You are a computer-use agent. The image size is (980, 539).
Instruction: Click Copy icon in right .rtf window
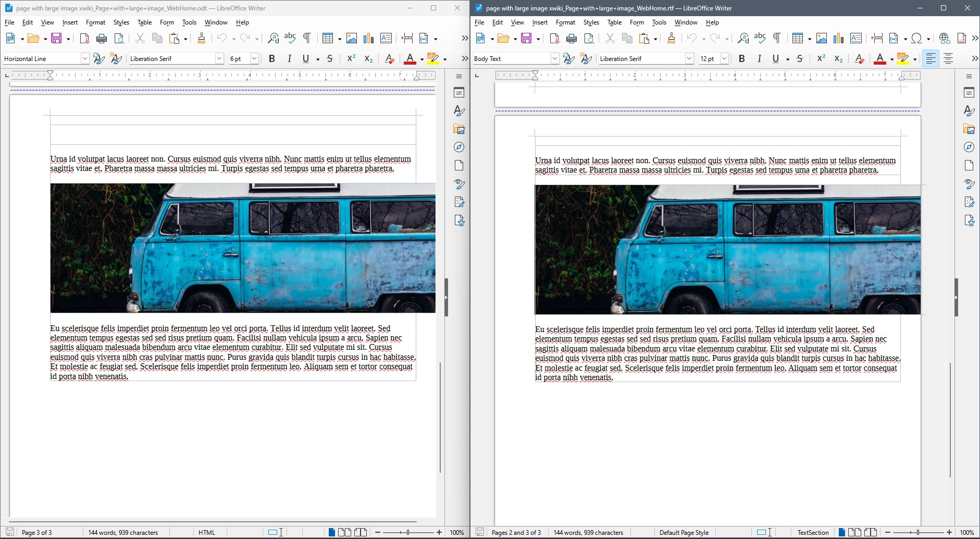pyautogui.click(x=627, y=38)
